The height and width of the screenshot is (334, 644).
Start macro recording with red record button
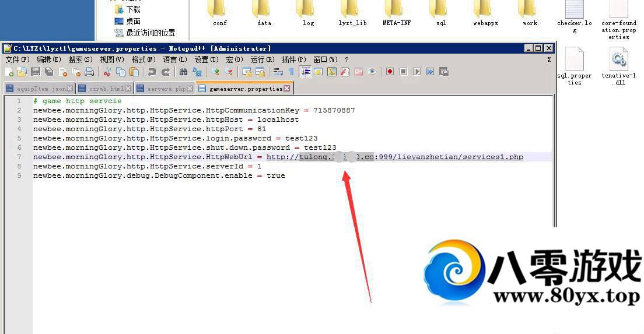tap(390, 72)
